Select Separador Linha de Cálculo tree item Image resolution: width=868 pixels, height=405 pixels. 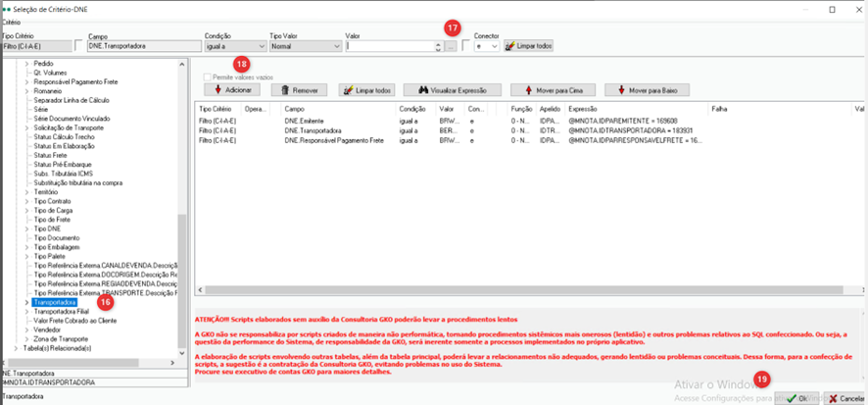tap(72, 100)
